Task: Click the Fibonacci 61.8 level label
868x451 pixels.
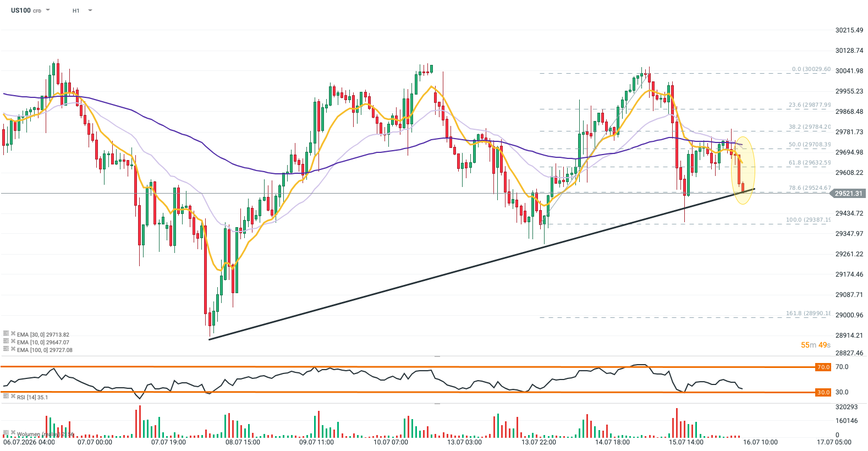Action: tap(809, 163)
